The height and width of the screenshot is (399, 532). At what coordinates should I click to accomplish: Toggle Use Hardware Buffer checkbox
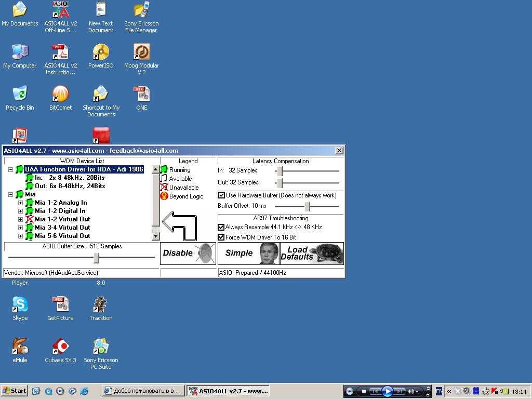(x=221, y=195)
